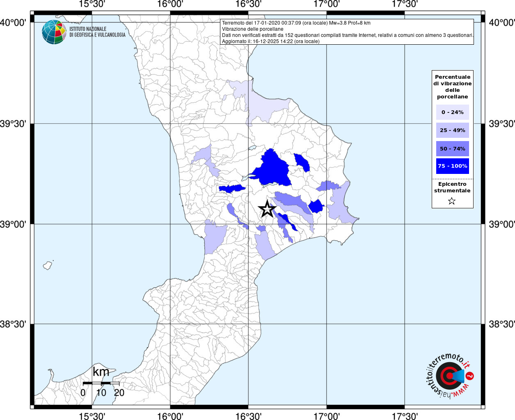Click the INGV globe logo

(x=54, y=32)
